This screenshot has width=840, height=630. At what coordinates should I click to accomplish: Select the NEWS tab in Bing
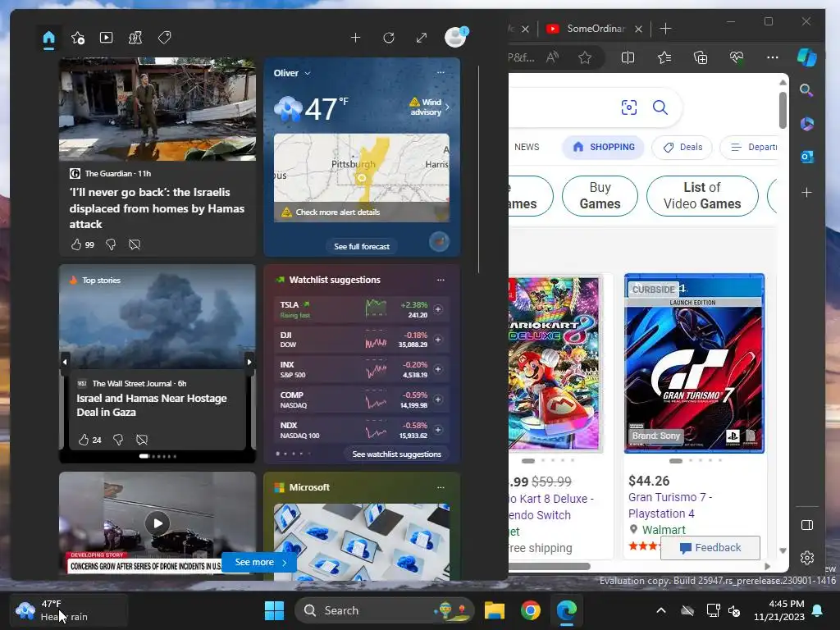pos(527,147)
